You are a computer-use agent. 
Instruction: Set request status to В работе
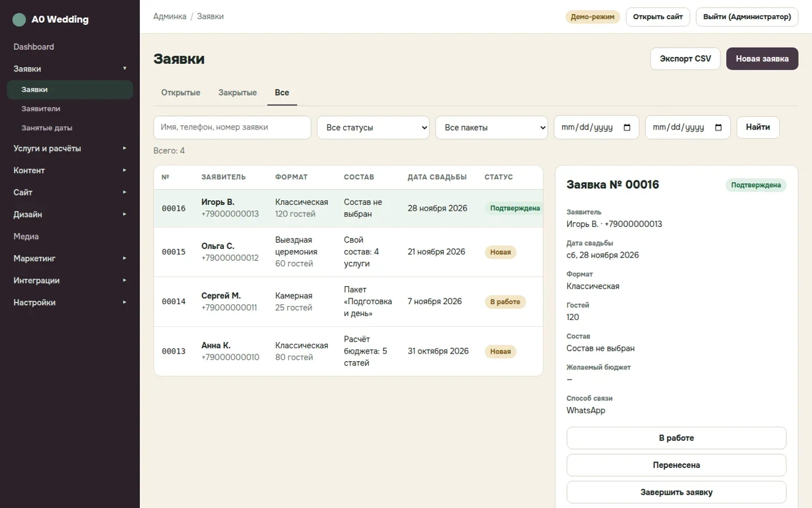676,438
